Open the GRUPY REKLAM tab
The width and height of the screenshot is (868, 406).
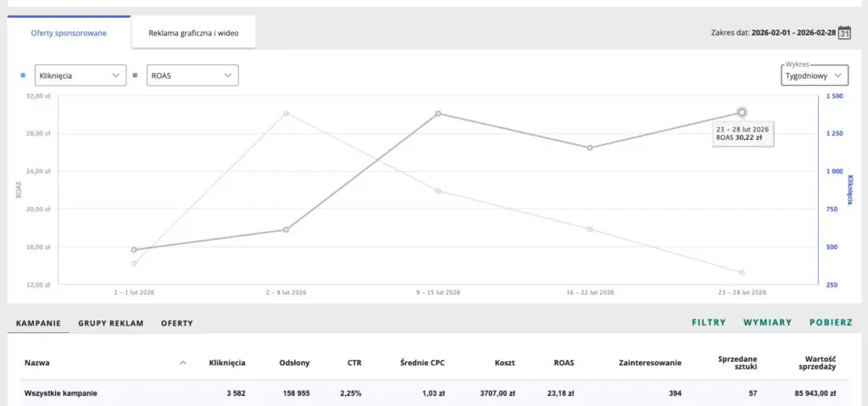pyautogui.click(x=111, y=323)
